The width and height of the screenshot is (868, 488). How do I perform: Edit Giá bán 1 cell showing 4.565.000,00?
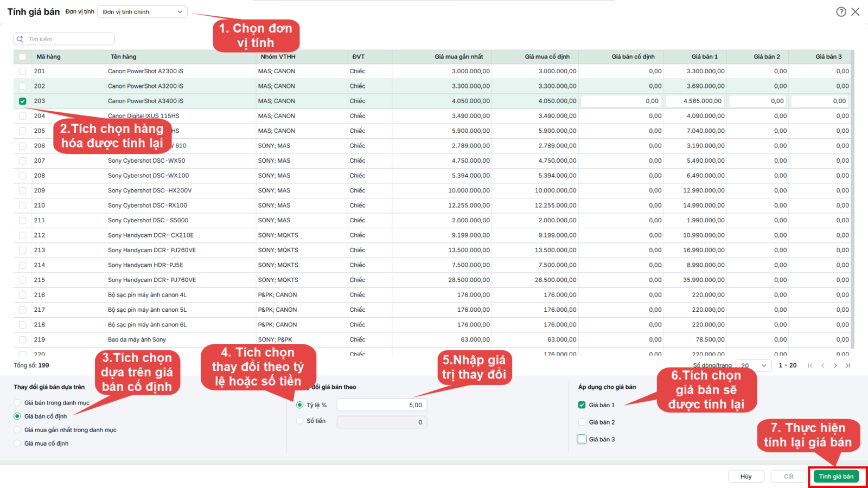695,101
